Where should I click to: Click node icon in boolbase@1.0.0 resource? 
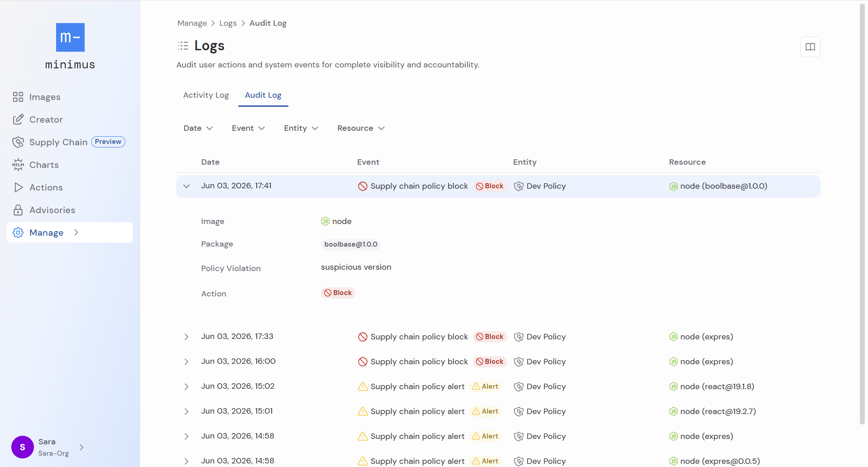674,186
